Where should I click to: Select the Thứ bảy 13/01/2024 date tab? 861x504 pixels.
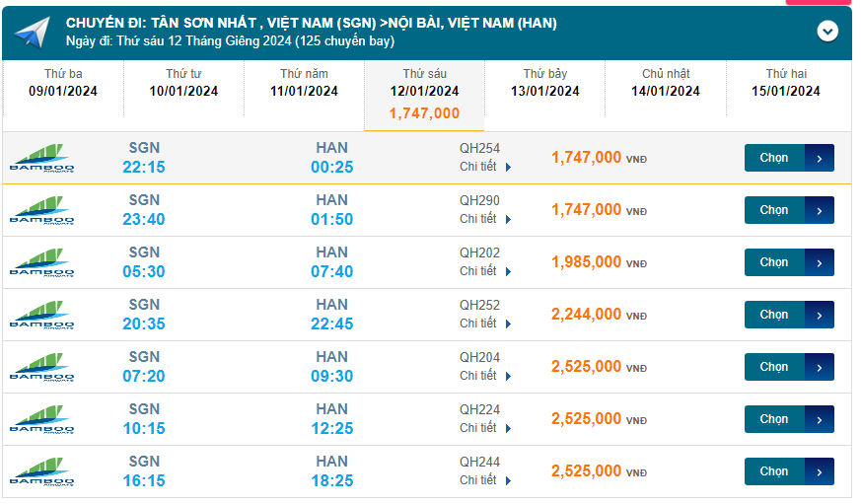tap(545, 83)
